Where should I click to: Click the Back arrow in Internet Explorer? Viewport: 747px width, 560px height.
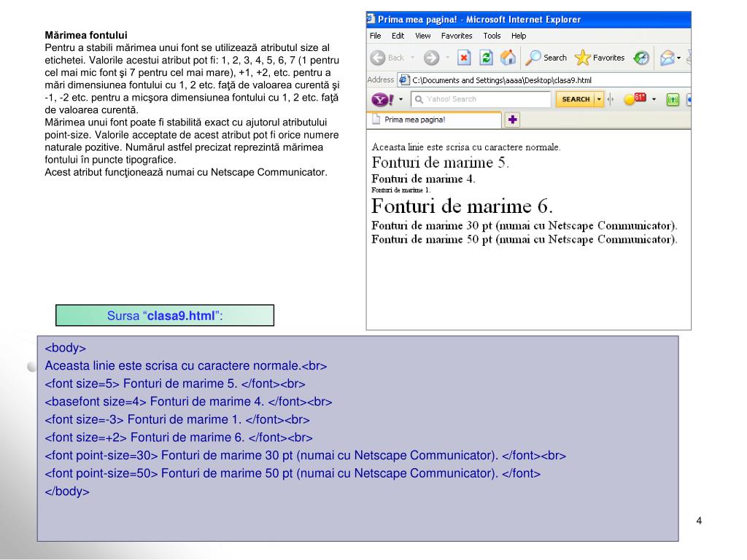(378, 58)
